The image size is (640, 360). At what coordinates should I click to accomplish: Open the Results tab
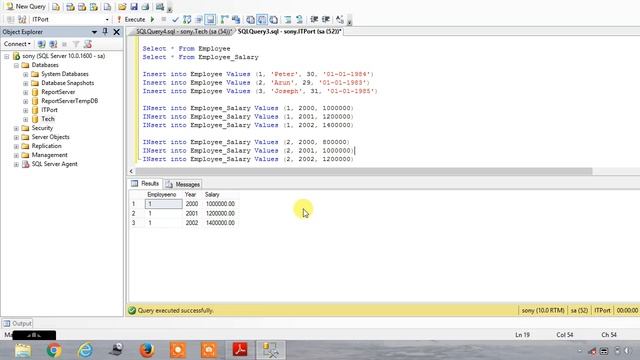[145, 184]
